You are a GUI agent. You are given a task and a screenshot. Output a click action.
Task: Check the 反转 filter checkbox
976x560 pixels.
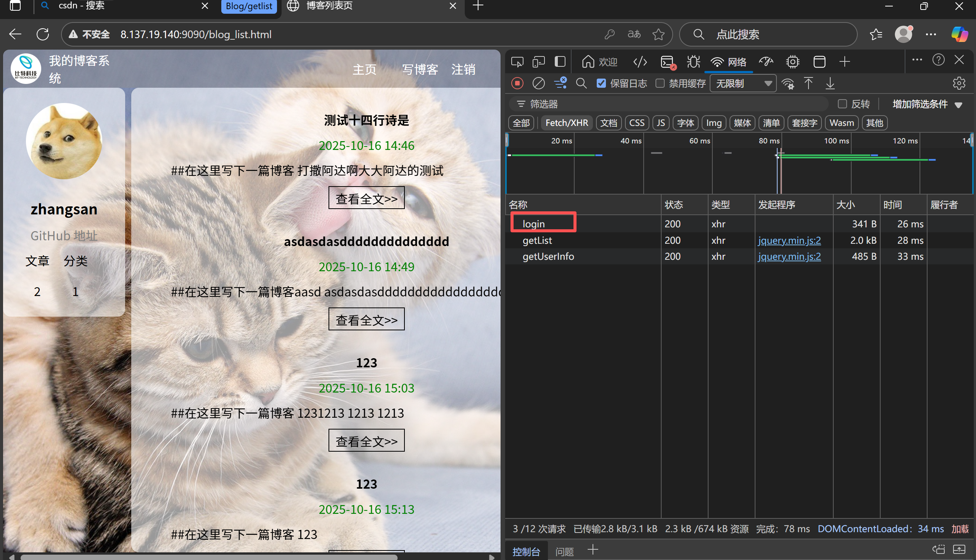[x=842, y=104]
